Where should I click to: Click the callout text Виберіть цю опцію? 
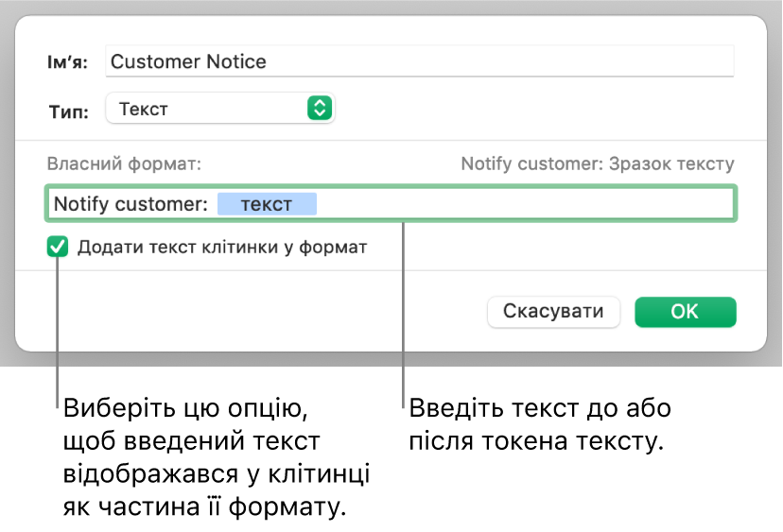click(188, 411)
